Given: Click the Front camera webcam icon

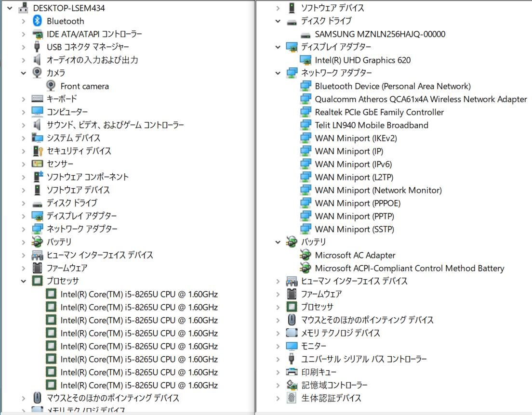Looking at the screenshot, I should 51,86.
